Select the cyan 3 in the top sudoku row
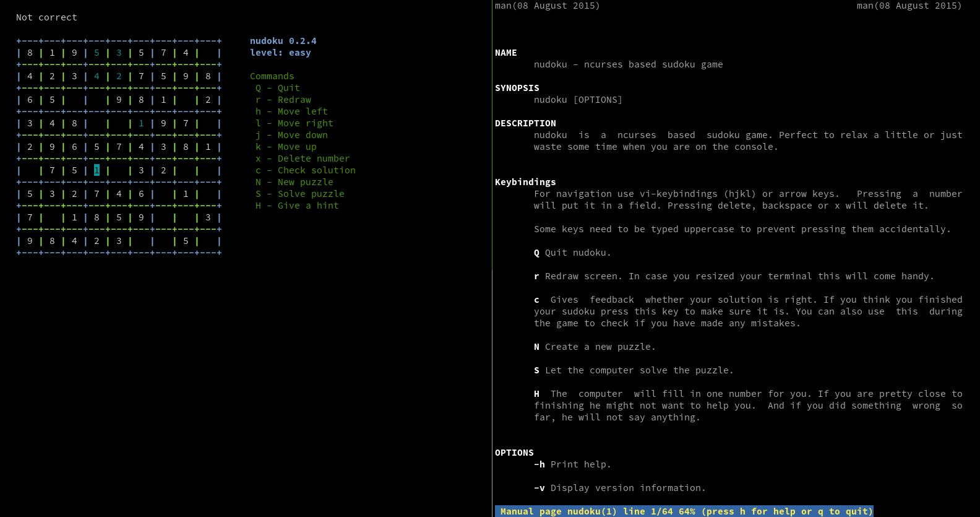Viewport: 980px width, 517px height. [x=119, y=53]
